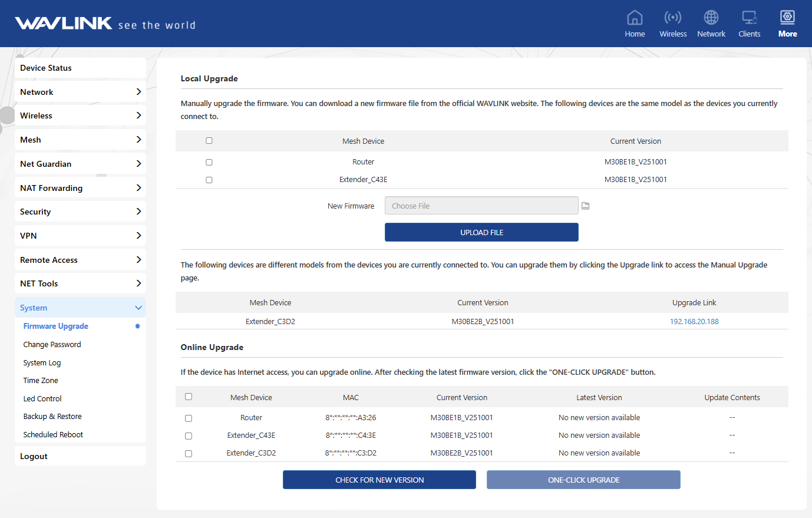Select Extender_C3D2 checkbox in Online Upgrade
Viewport: 812px width, 518px height.
pyautogui.click(x=189, y=454)
